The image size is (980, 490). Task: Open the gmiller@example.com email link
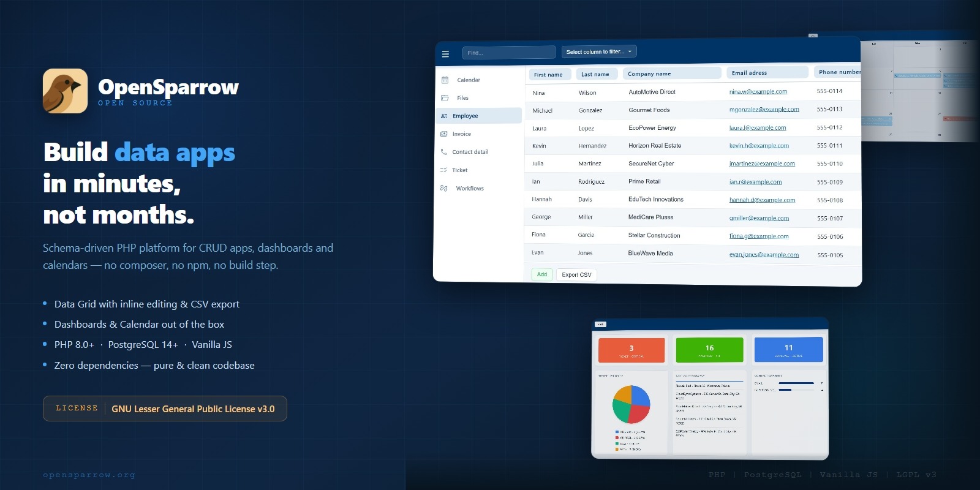coord(759,218)
